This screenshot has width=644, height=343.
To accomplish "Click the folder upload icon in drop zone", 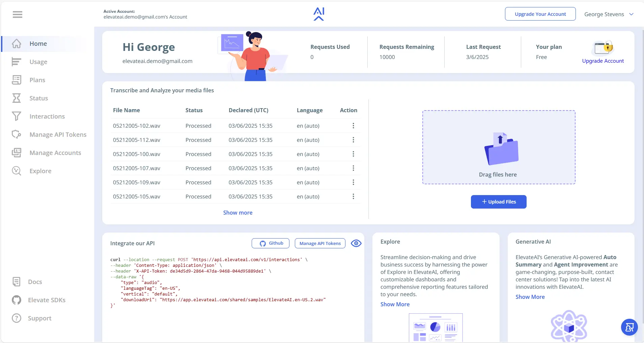I will point(501,149).
